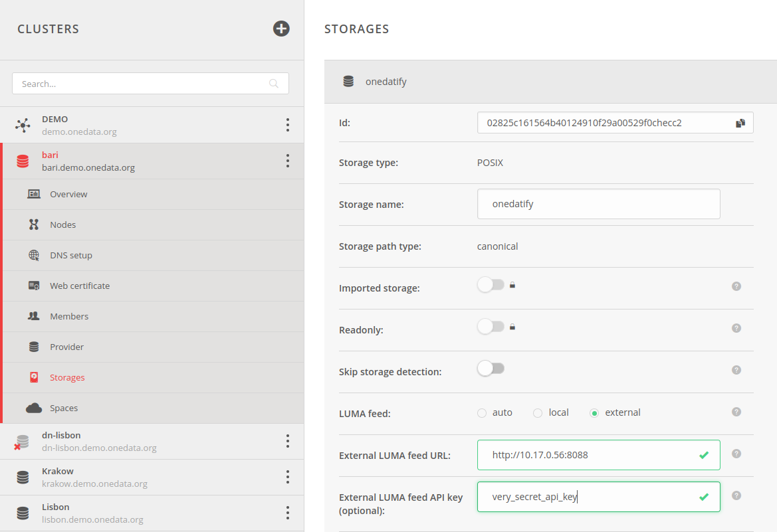Click the Spaces cloud icon
The width and height of the screenshot is (777, 532).
[x=34, y=408]
